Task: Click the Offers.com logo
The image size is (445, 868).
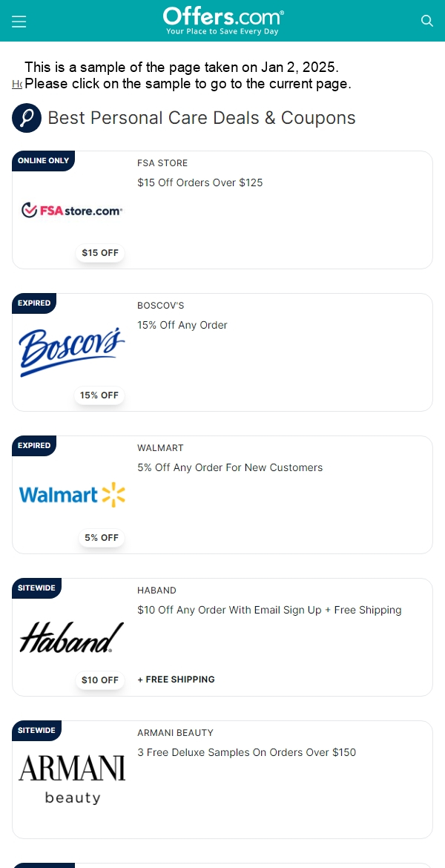Action: (x=223, y=21)
